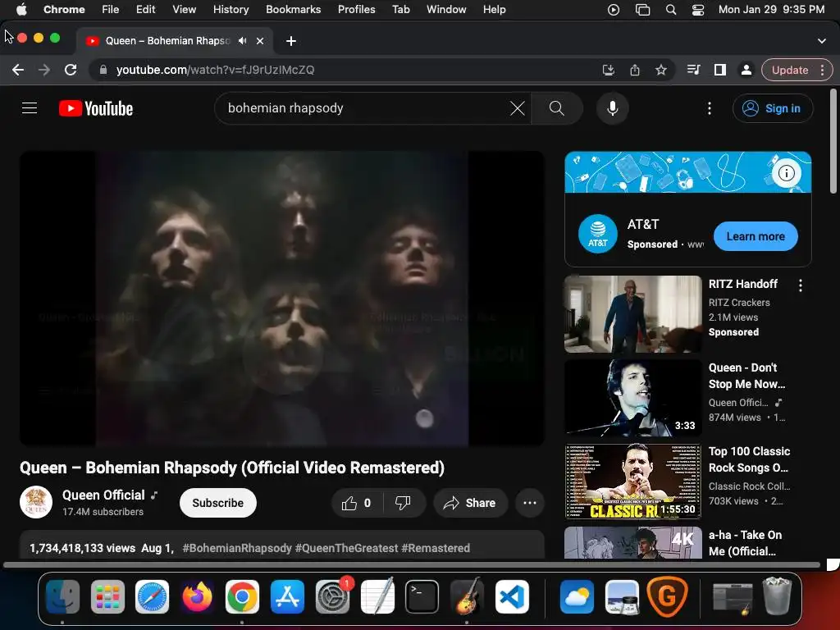Like the video with thumbs up
The image size is (840, 630).
click(356, 503)
